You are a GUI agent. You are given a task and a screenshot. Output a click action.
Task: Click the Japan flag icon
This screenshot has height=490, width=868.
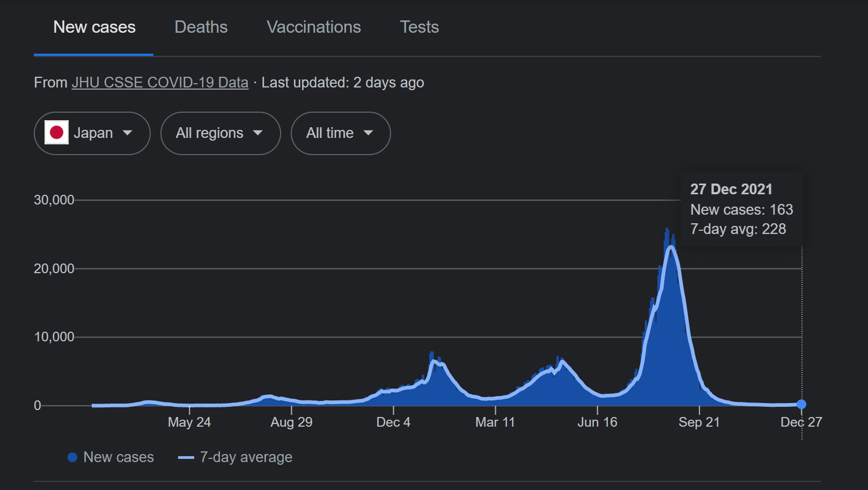tap(56, 133)
